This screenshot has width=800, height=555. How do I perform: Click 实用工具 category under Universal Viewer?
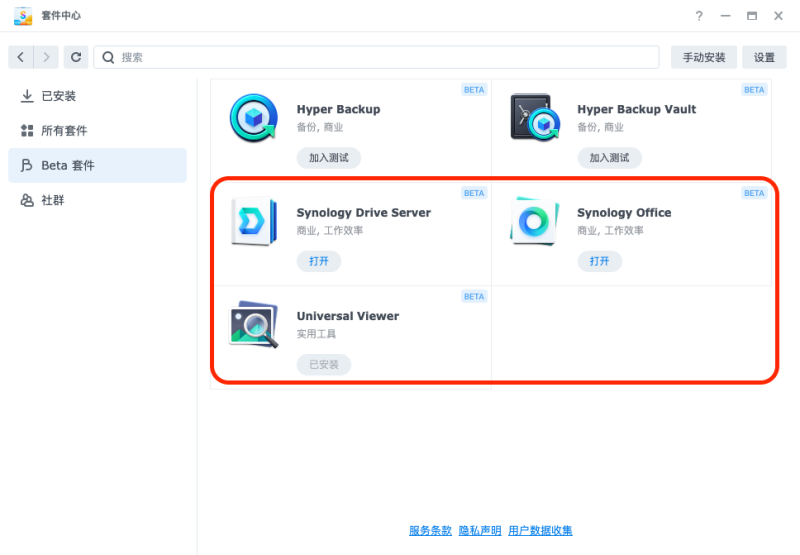[x=316, y=334]
